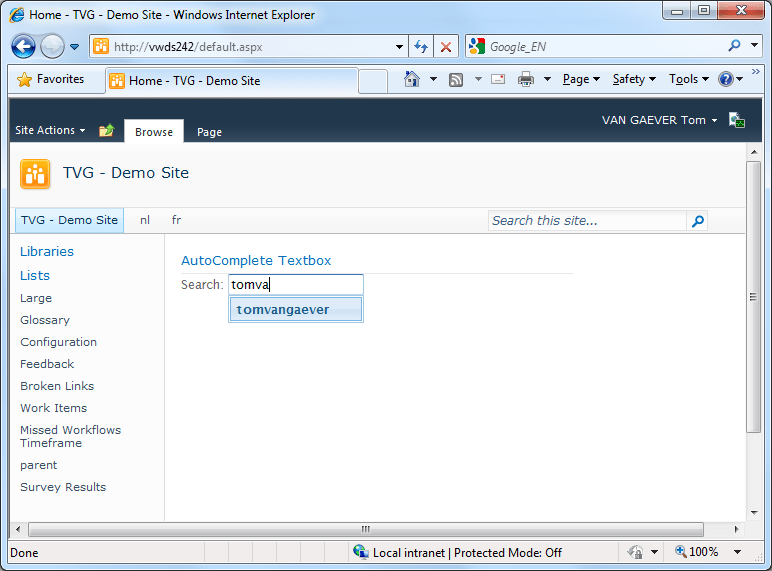Click the Home page icon in command bar

tap(412, 79)
